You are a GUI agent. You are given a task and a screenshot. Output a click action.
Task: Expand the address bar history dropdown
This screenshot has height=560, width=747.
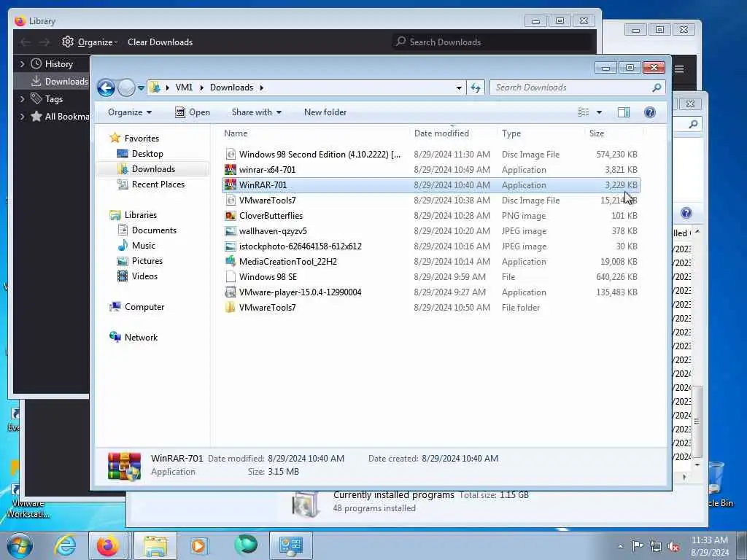pyautogui.click(x=459, y=87)
